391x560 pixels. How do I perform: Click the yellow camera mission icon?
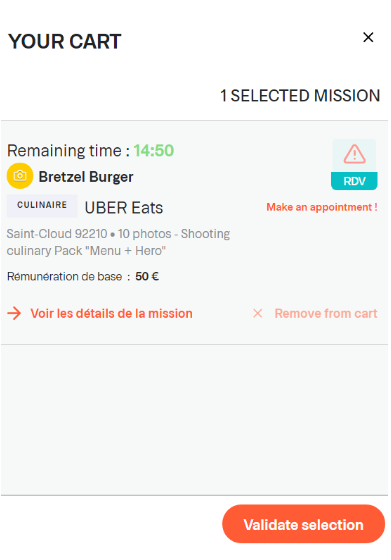20,176
